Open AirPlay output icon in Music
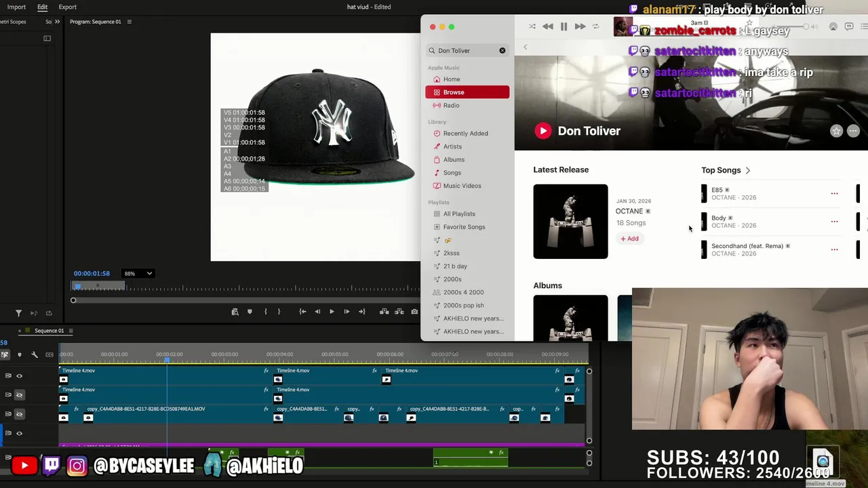The image size is (868, 488). (833, 26)
